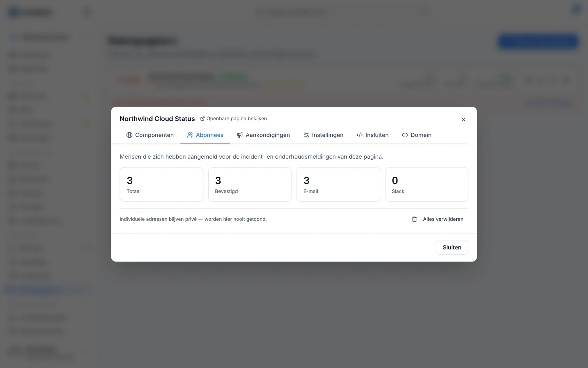Click the Sluiten button

pos(452,247)
